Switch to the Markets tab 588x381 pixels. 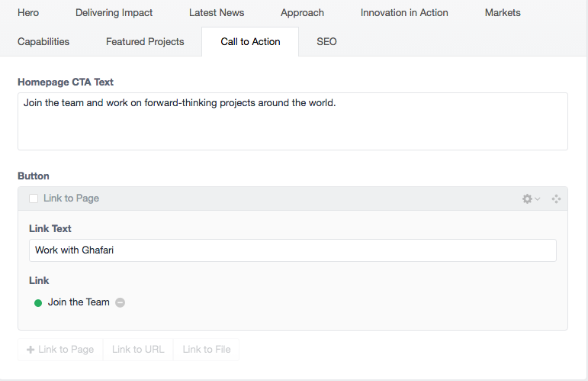tap(503, 13)
